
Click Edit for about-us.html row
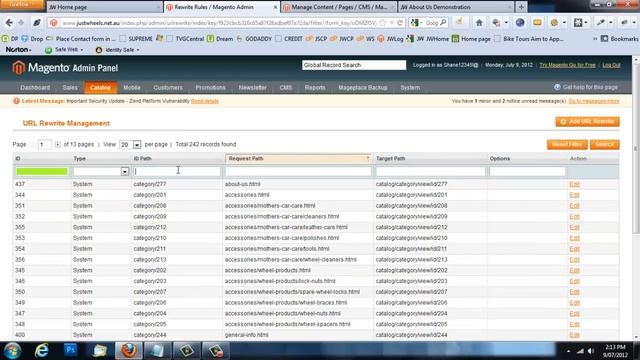coord(574,184)
